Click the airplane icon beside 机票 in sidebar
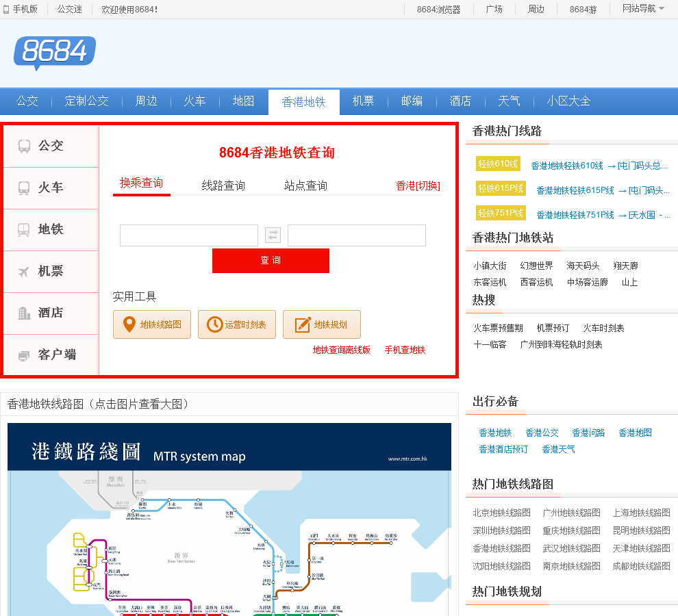 point(24,272)
